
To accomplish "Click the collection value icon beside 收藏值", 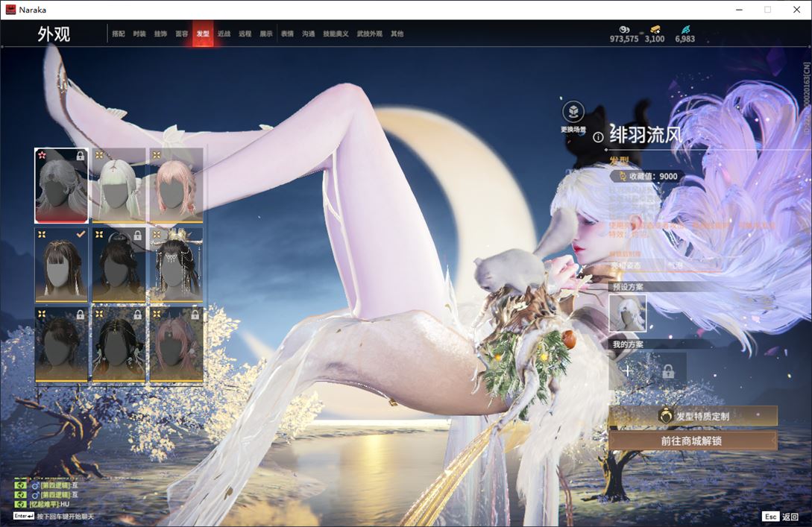I will pos(622,176).
